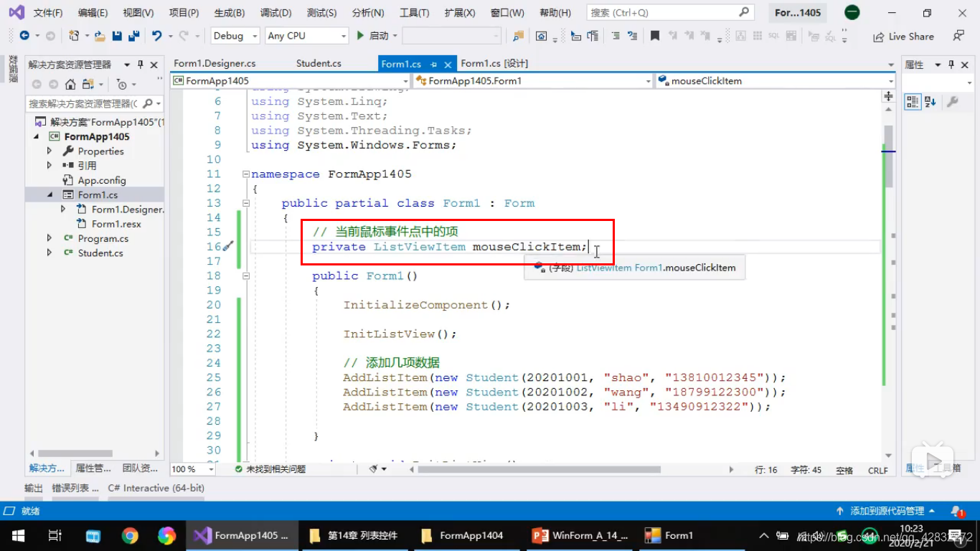This screenshot has width=980, height=551.
Task: Save the current file with the Save icon
Action: coord(117,36)
